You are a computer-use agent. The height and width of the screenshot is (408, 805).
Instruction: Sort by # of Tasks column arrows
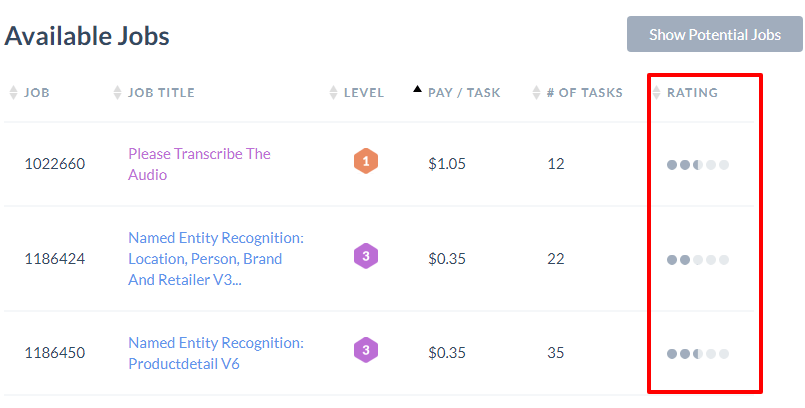tap(536, 93)
